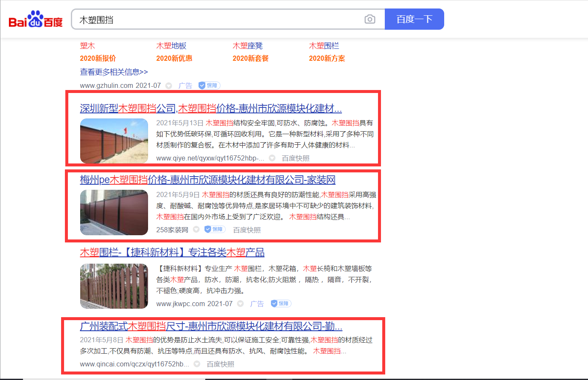
Task: Open thumbnail of 捷科新材料 fence ad
Action: (x=114, y=286)
